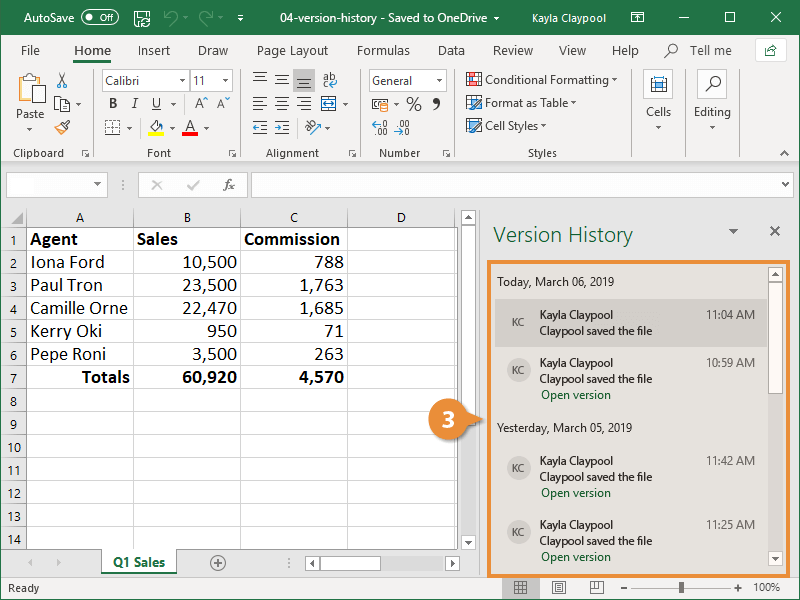
Task: Toggle Italic formatting
Action: point(135,104)
